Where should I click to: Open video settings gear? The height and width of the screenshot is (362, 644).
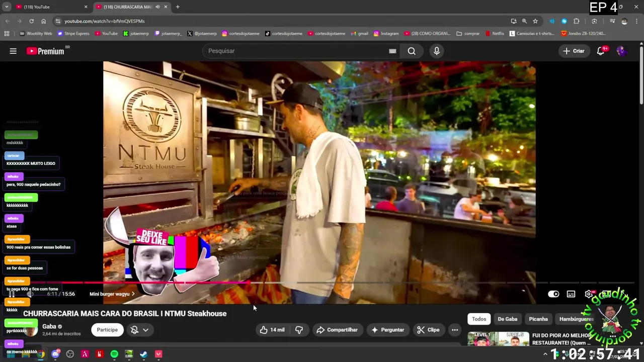click(x=589, y=294)
